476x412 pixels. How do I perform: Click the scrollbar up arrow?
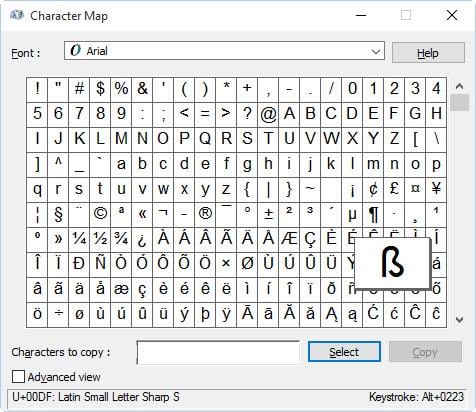coord(459,87)
